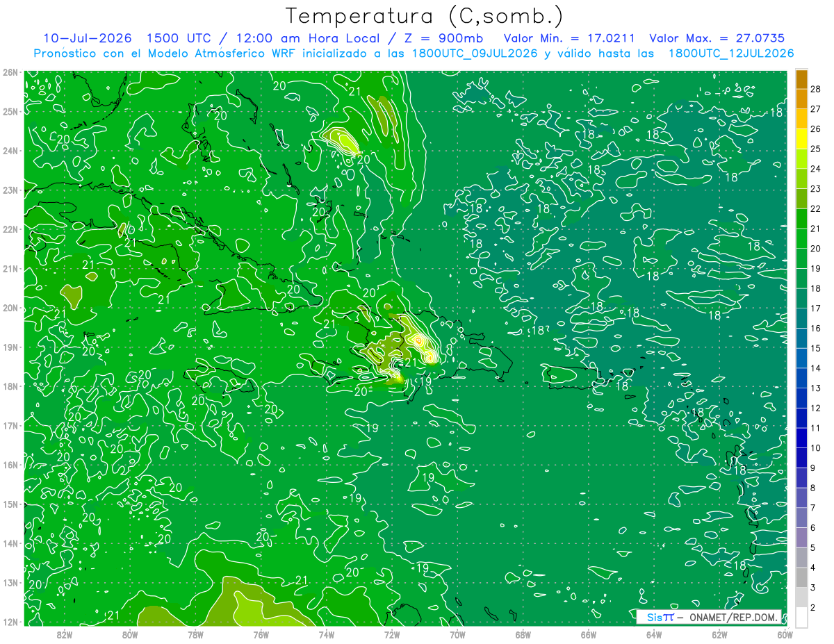
Task: Click color bar label 23
Action: coord(815,188)
